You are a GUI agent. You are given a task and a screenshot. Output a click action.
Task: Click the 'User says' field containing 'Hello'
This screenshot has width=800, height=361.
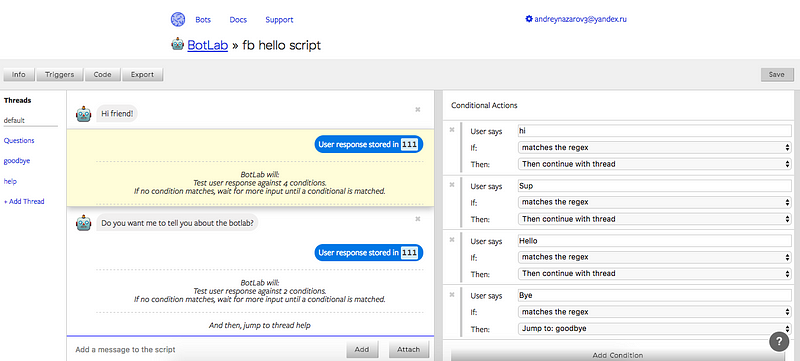[655, 241]
